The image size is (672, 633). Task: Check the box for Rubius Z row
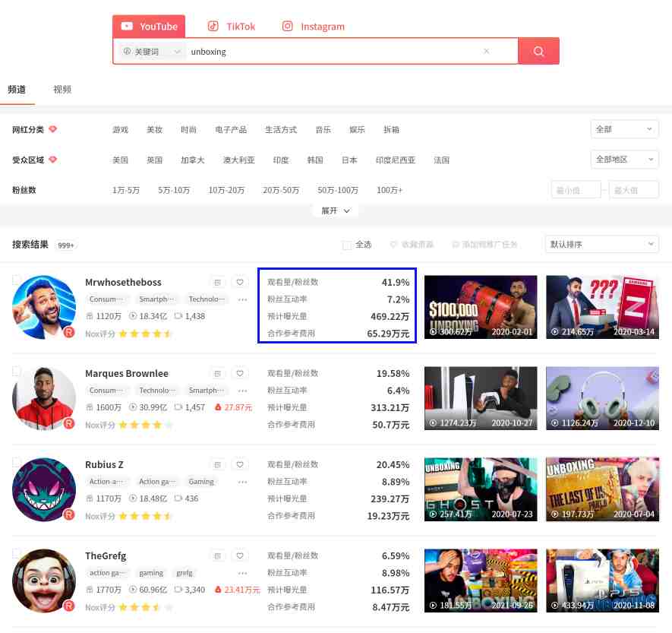16,462
